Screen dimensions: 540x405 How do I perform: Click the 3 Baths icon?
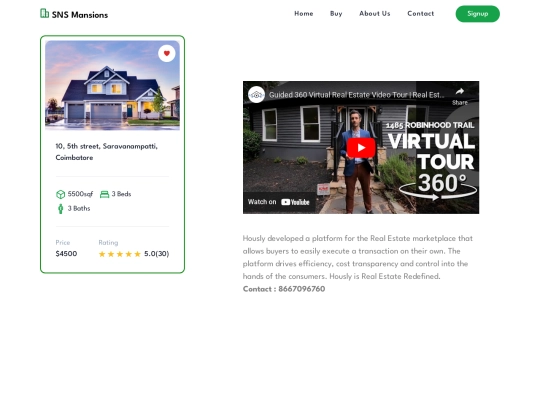click(x=61, y=209)
